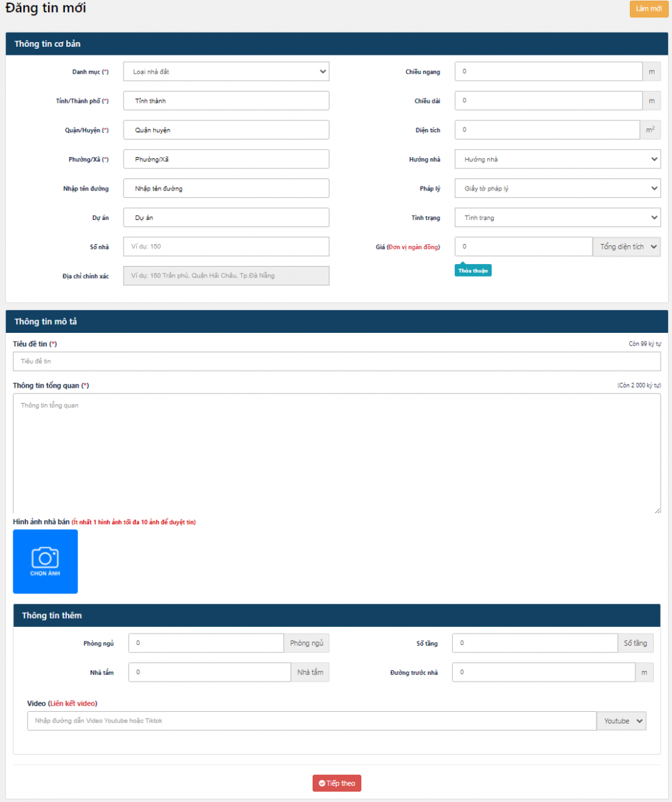Image resolution: width=672 pixels, height=802 pixels.
Task: Expand the Tình trạng dropdown
Action: point(557,217)
